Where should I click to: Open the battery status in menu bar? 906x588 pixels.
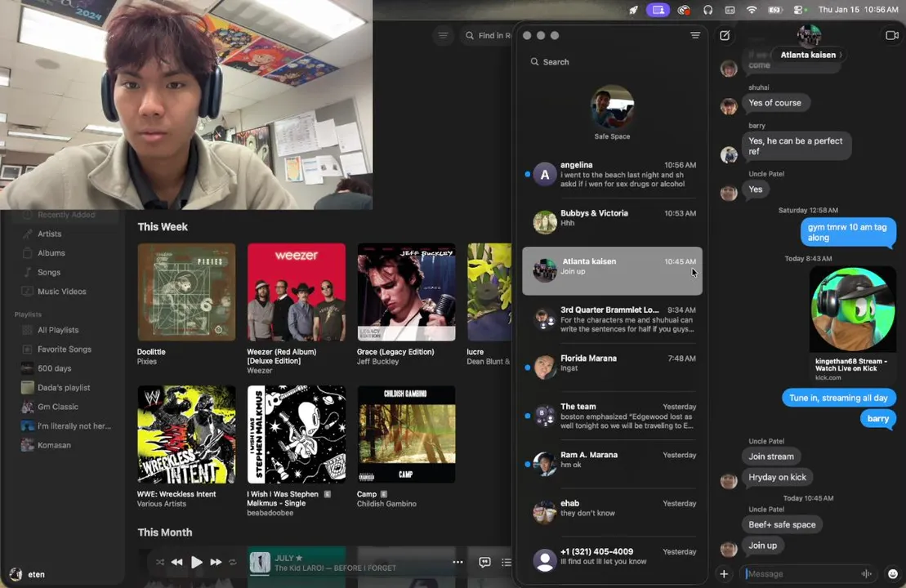coord(774,10)
